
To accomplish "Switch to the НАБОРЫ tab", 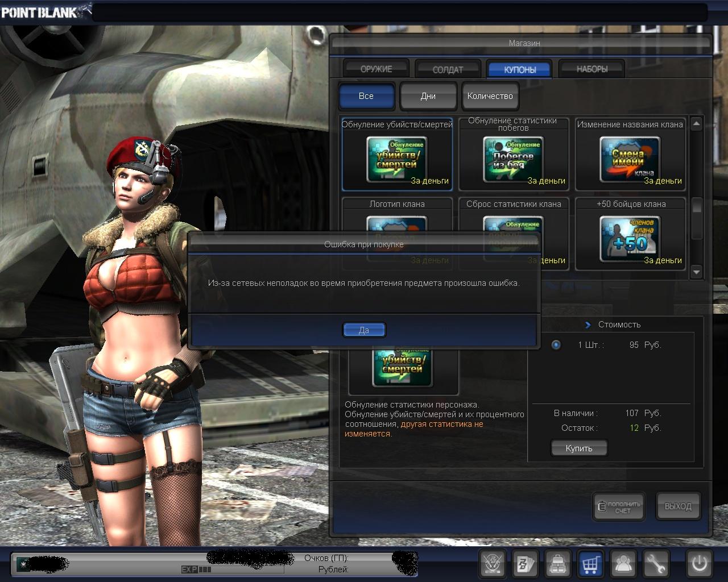I will (x=592, y=69).
